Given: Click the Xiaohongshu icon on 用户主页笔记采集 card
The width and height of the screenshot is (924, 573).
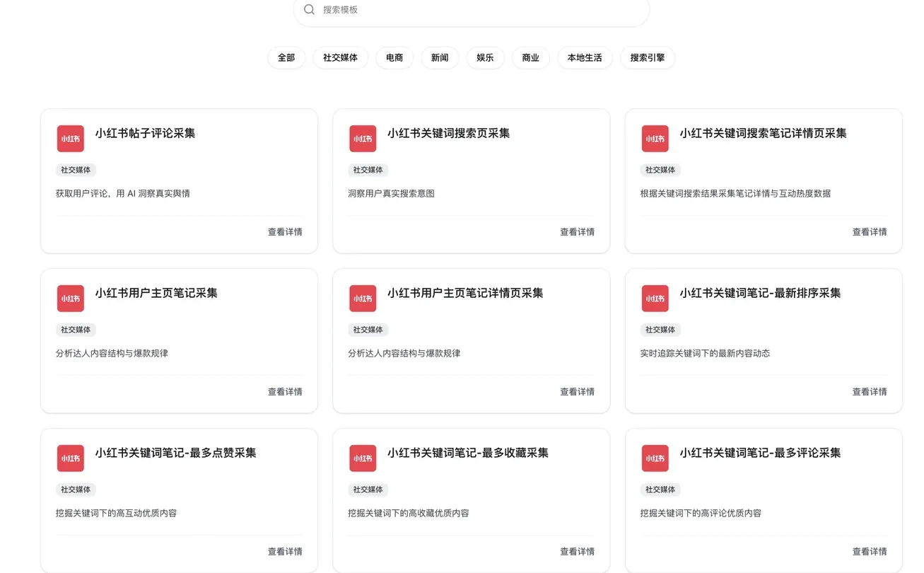Looking at the screenshot, I should click(70, 298).
